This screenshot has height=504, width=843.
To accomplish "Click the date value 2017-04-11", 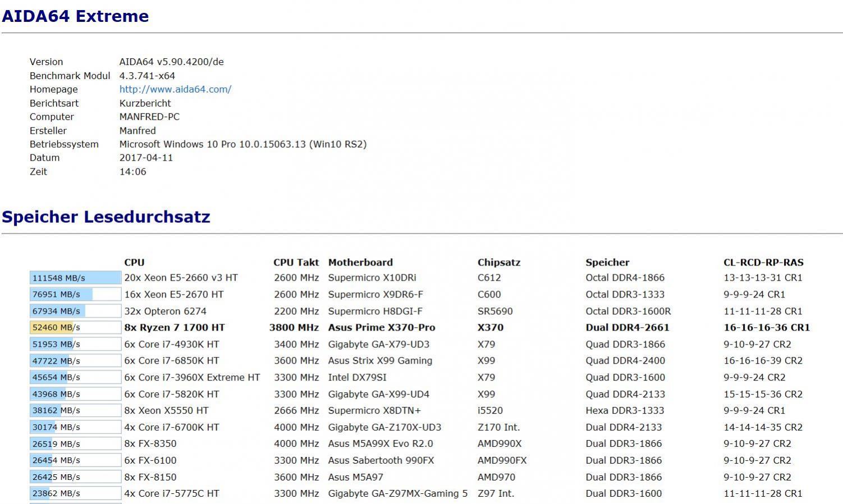I will point(146,158).
